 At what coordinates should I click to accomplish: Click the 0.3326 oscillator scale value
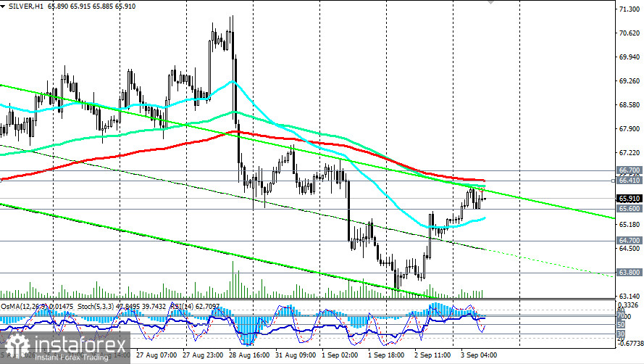click(x=628, y=305)
